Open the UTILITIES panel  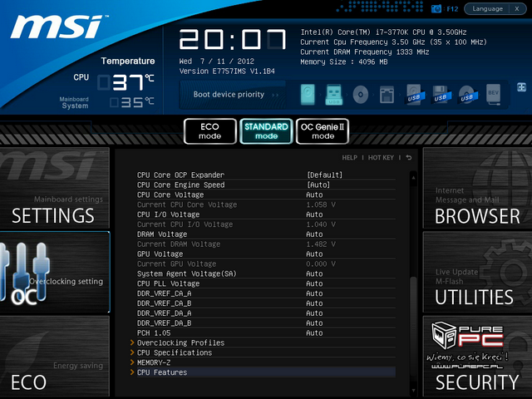click(x=477, y=272)
